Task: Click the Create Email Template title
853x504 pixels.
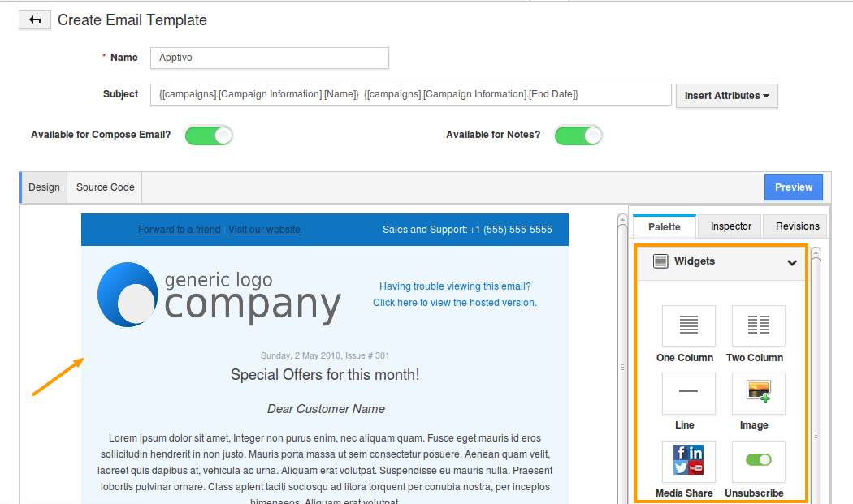Action: 132,20
